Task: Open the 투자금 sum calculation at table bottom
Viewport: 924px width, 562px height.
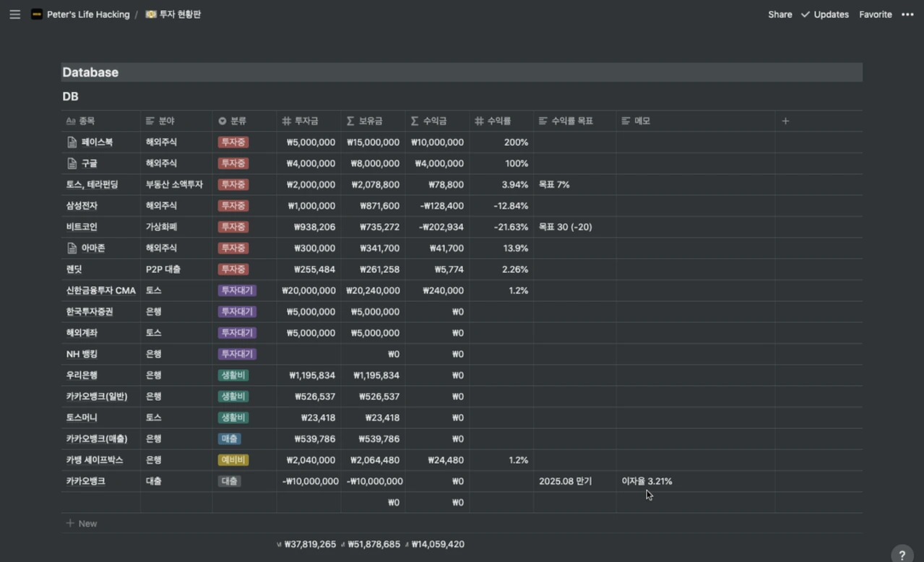Action: pyautogui.click(x=307, y=544)
